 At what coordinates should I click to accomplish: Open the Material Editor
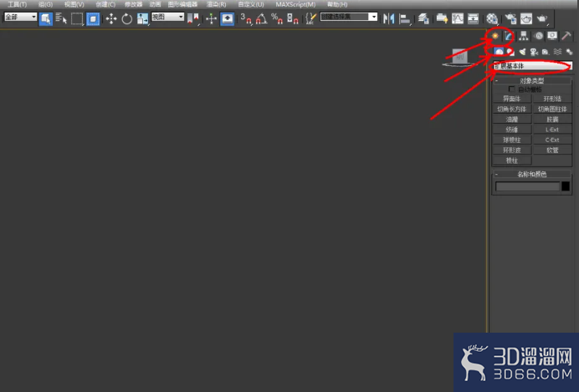click(492, 18)
